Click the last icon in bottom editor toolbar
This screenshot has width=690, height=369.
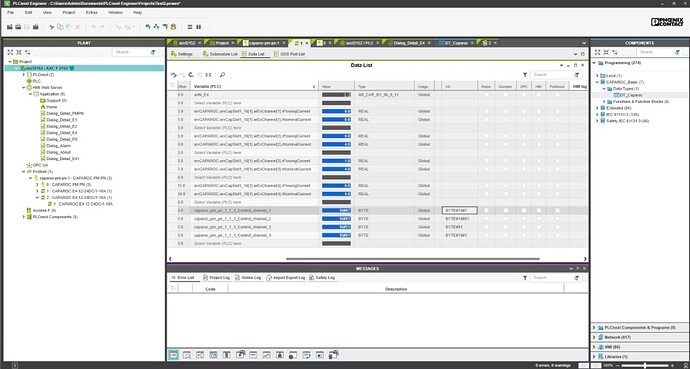(x=333, y=354)
